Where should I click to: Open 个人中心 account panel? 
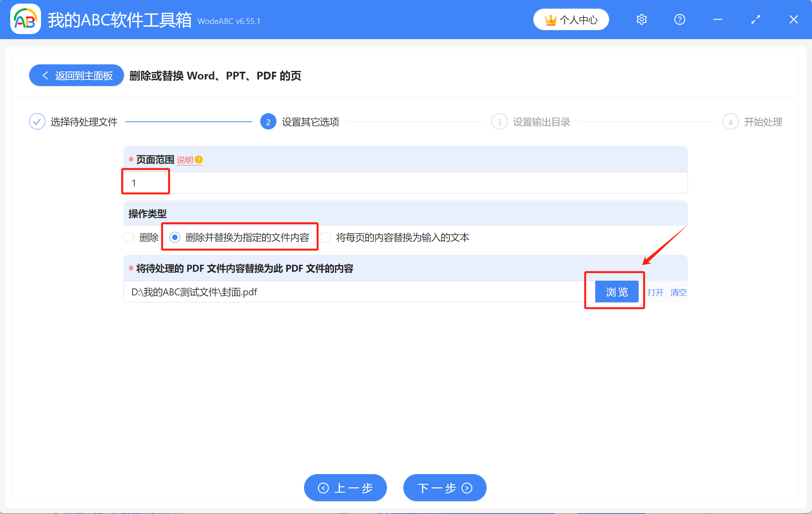pos(571,19)
